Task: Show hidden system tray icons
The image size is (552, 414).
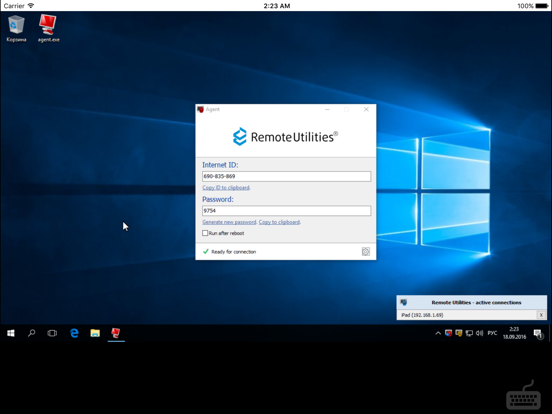Action: 438,333
